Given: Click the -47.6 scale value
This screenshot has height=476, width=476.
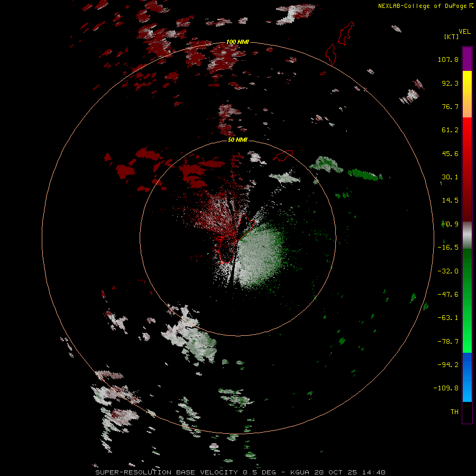Looking at the screenshot, I should [x=448, y=295].
